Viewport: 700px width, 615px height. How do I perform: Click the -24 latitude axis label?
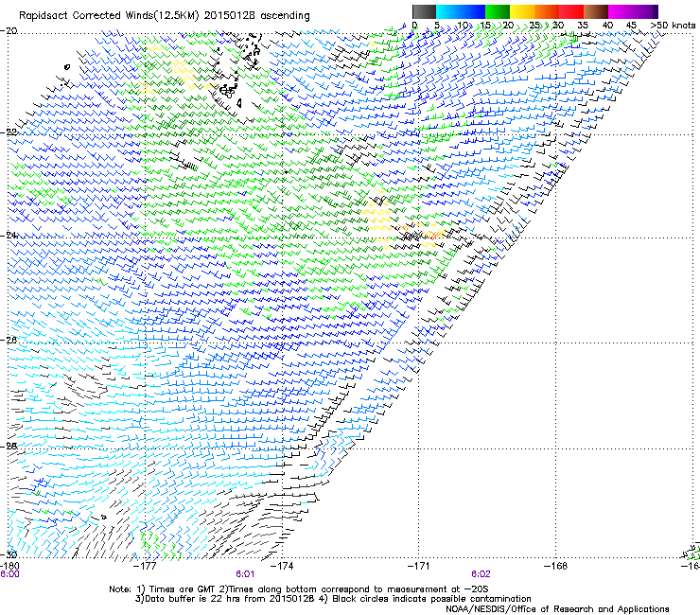[9, 236]
